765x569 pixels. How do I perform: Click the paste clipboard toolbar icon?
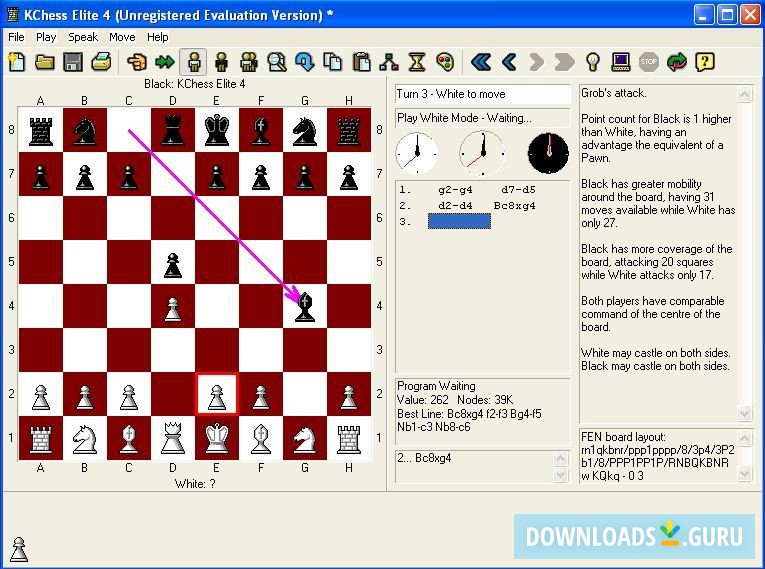pyautogui.click(x=361, y=62)
